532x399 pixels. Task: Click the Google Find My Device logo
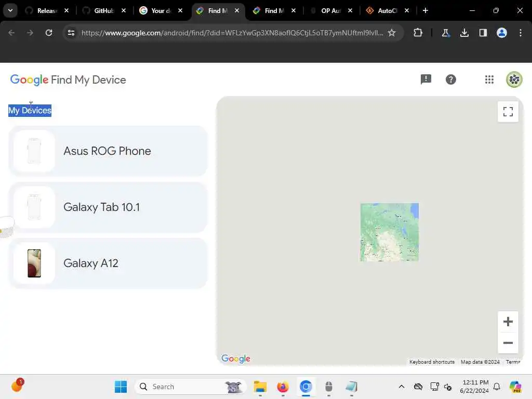68,79
